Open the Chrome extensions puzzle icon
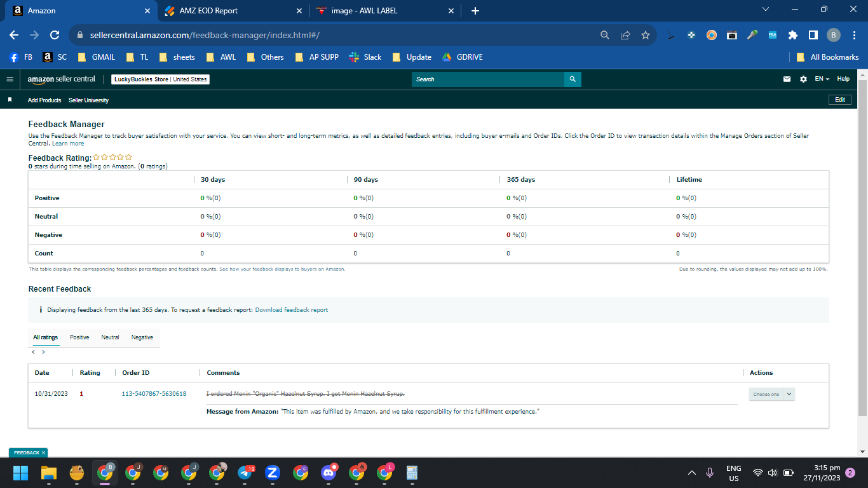 point(793,36)
